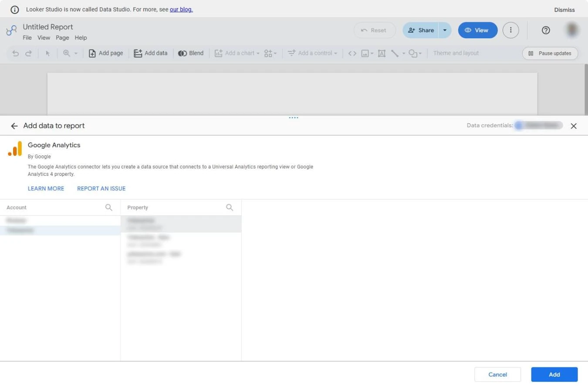Click the URL embed code icon
Viewport: 588px width, 390px height.
point(352,53)
